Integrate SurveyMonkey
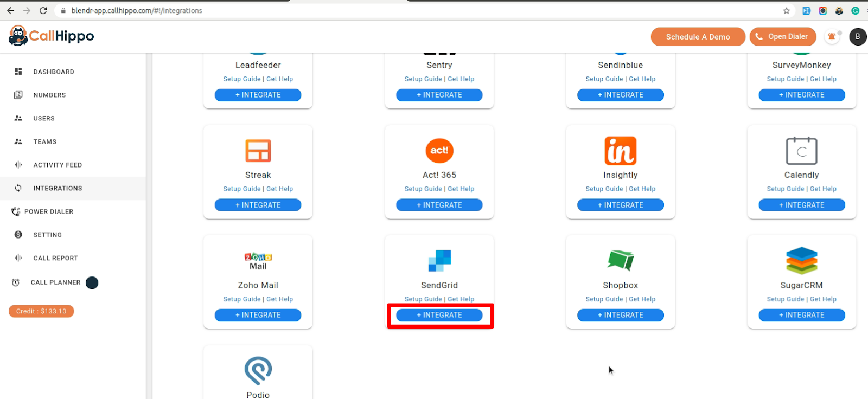Screen dimensions: 868x399 [802, 95]
